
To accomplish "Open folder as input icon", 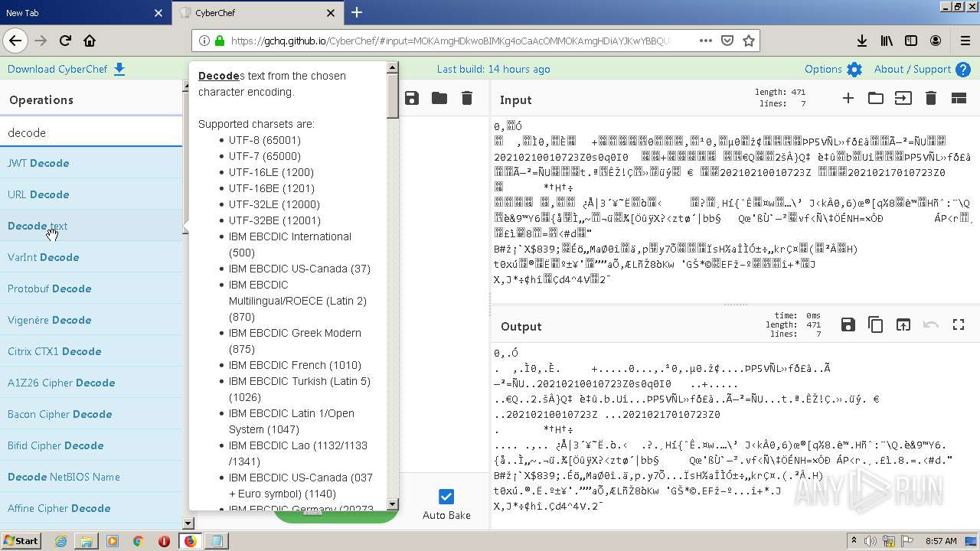I will tap(876, 98).
